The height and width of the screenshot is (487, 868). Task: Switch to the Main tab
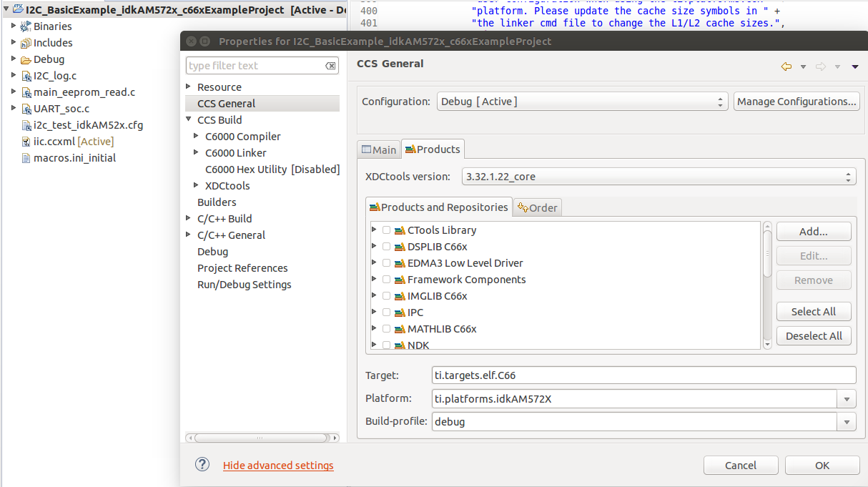click(x=379, y=149)
